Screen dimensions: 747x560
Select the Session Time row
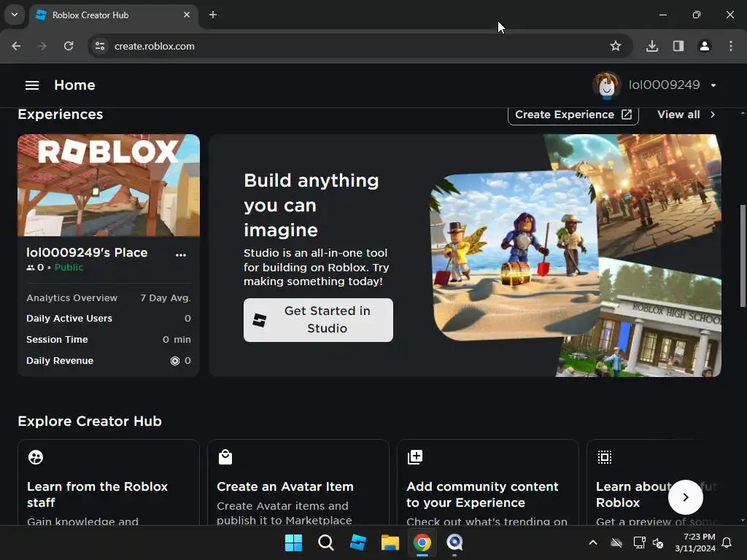pos(109,340)
